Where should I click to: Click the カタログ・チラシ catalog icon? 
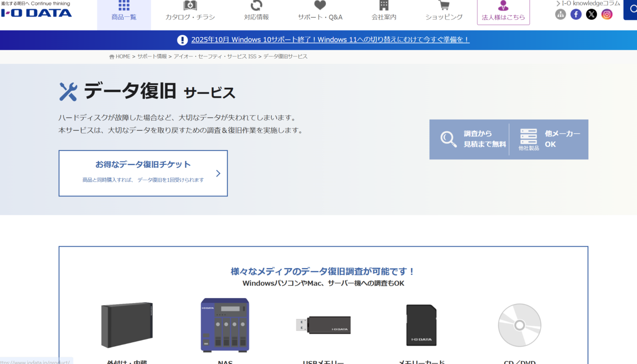189,5
